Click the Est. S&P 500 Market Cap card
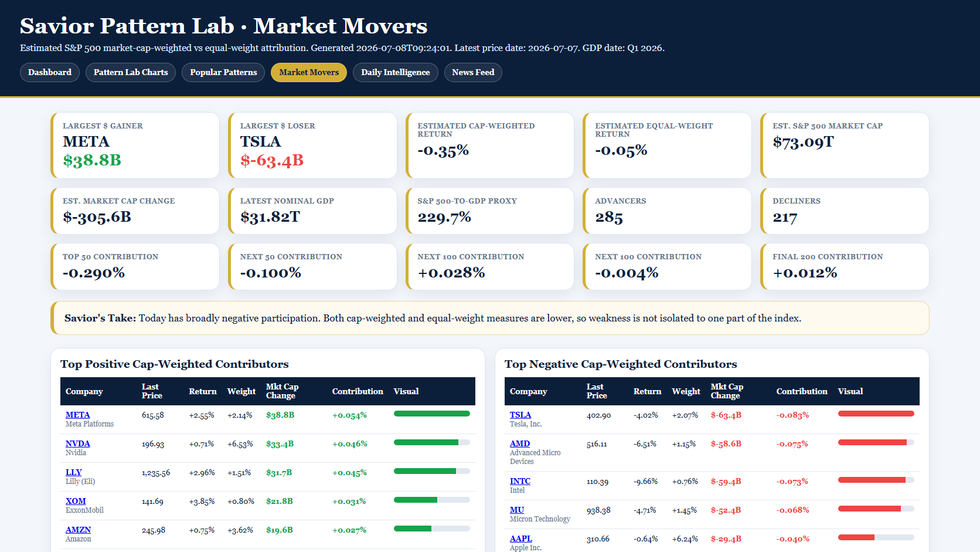980x552 pixels. pyautogui.click(x=845, y=145)
